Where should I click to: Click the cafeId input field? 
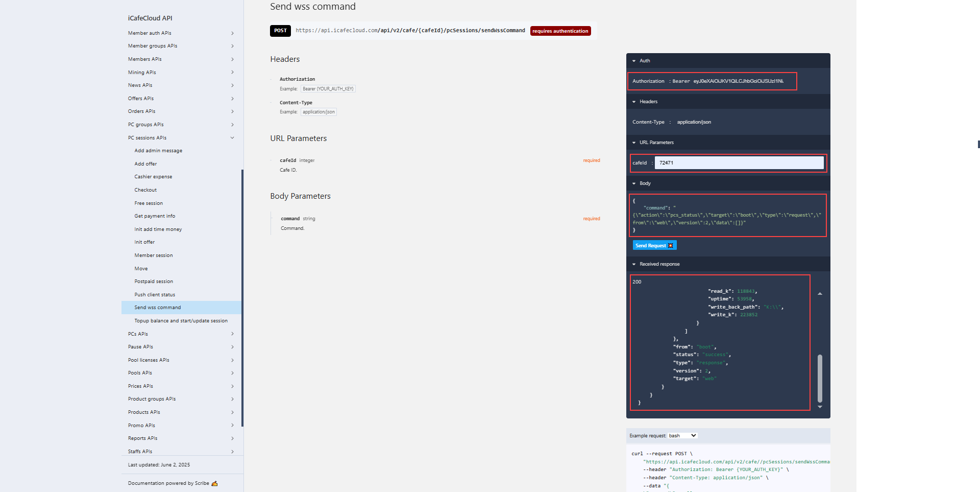739,163
